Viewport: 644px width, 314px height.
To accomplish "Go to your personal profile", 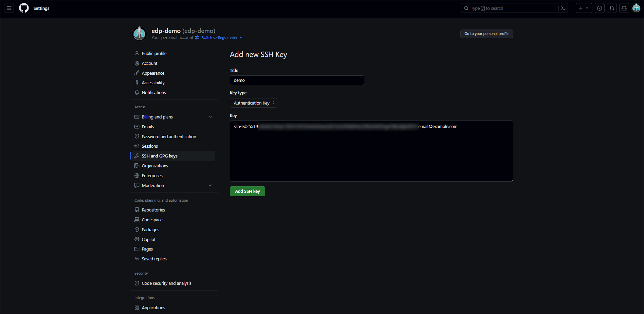I will (486, 34).
